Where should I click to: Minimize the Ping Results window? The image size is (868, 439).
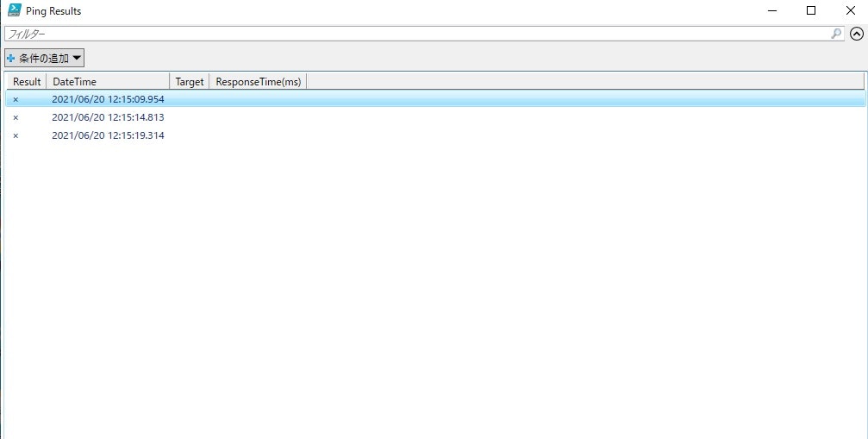771,10
